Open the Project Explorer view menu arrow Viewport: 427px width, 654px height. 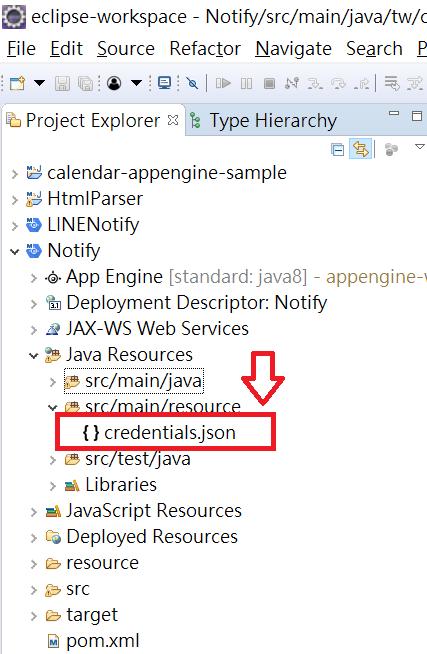click(x=419, y=147)
